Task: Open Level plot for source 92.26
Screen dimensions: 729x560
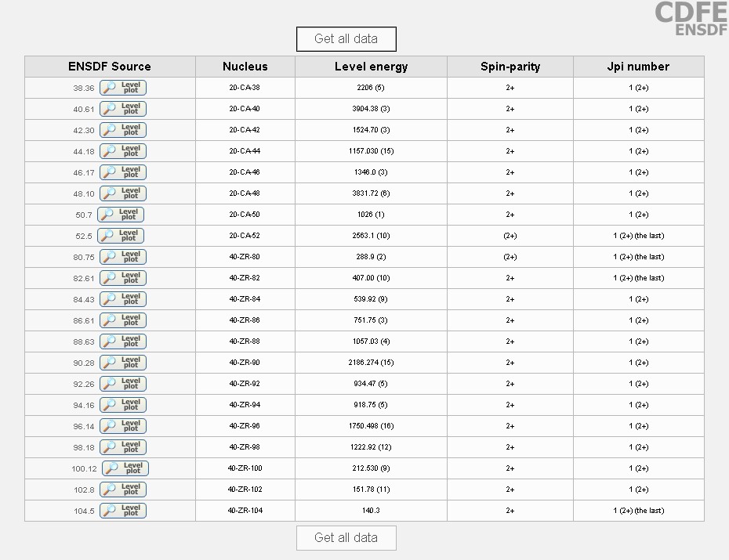Action: [x=123, y=384]
